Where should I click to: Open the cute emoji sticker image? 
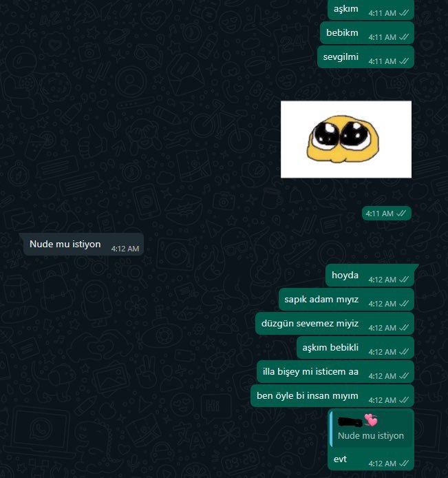point(346,139)
